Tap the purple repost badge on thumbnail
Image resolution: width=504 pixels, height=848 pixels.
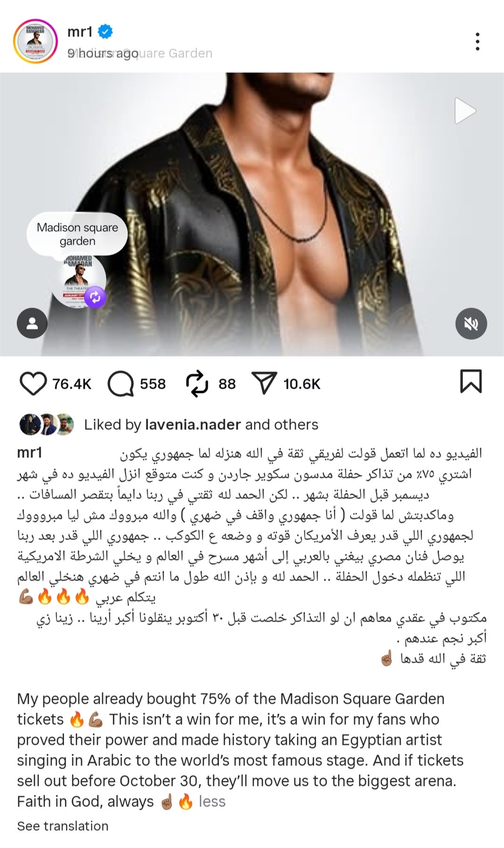(96, 297)
